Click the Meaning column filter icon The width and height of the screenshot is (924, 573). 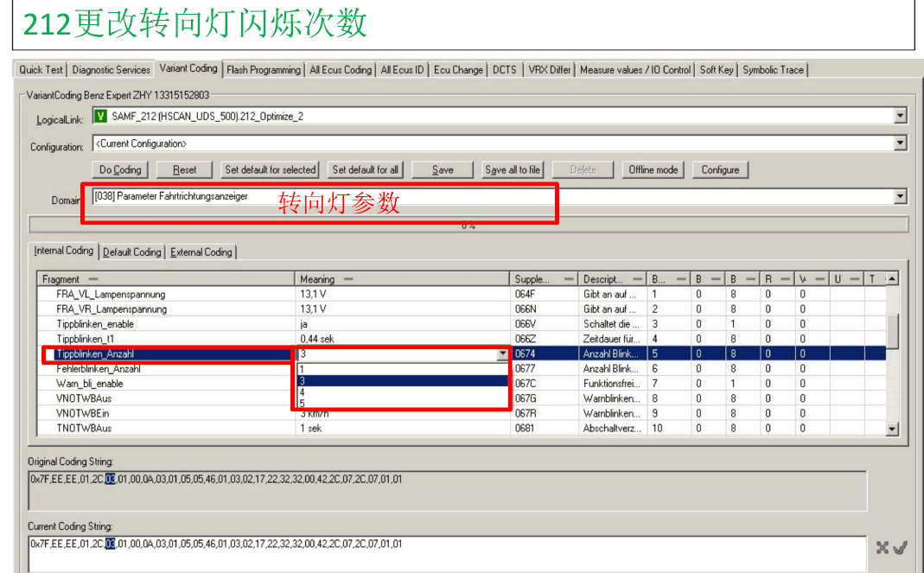348,279
